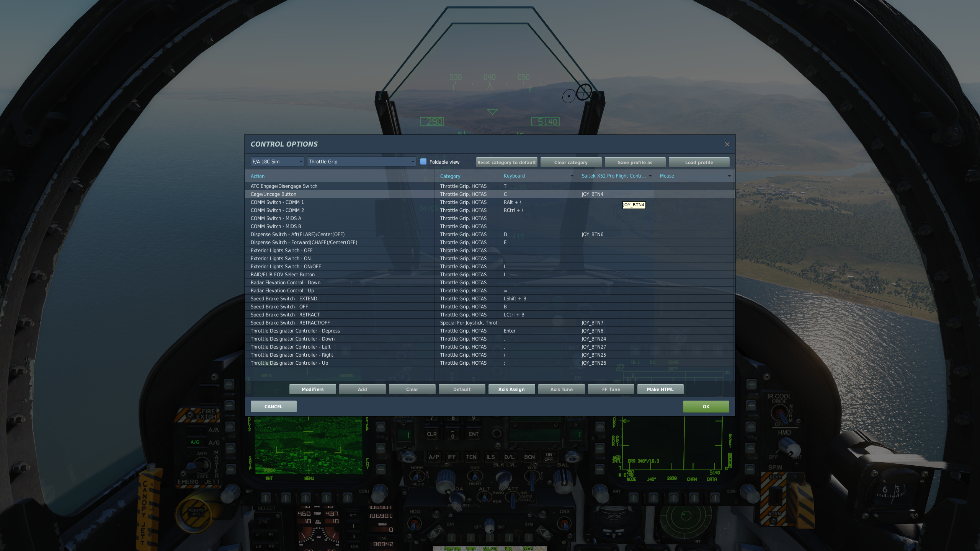Select Dispense Switch Aft(FLARE) row

(x=489, y=234)
